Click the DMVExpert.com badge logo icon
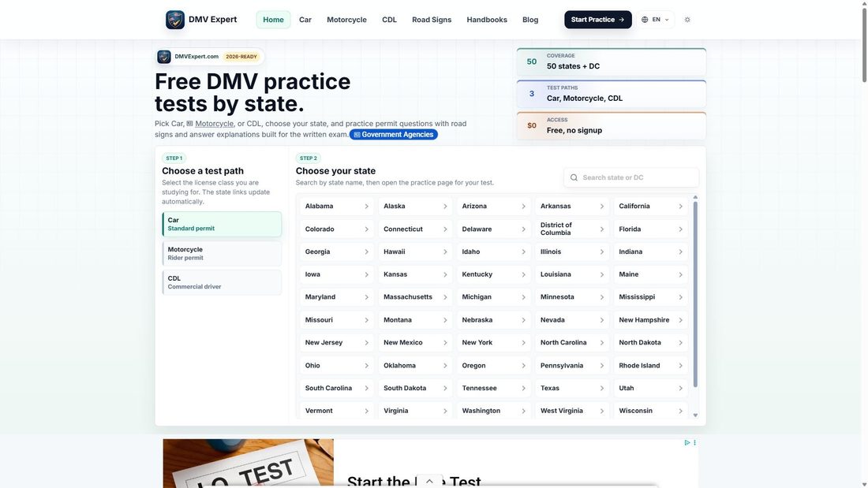This screenshot has width=868, height=488. click(x=164, y=57)
